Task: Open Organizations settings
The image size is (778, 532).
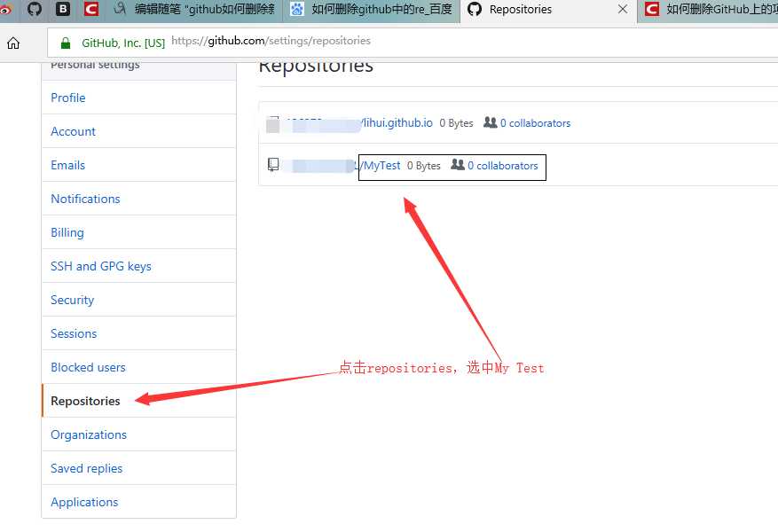Action: point(139,434)
